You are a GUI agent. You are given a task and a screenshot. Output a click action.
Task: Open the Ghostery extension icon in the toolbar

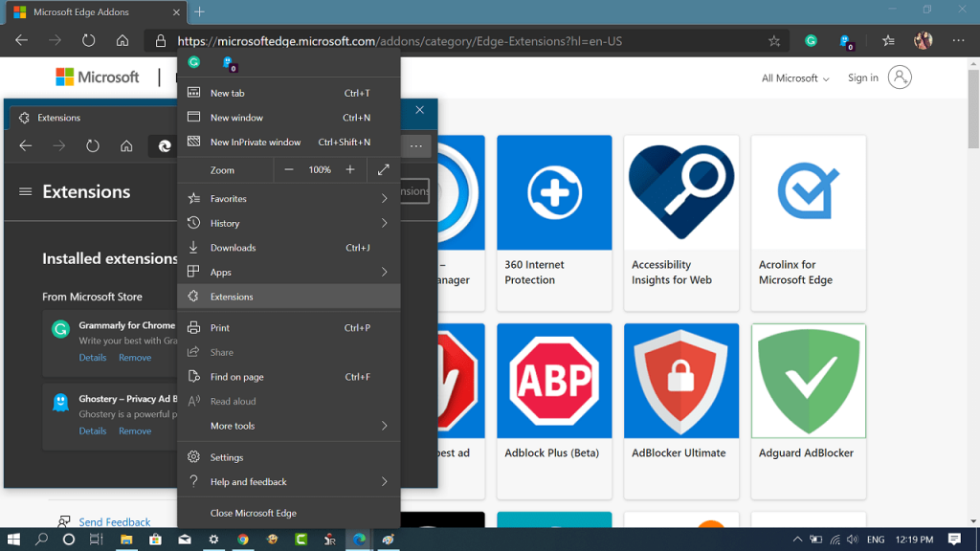tap(846, 42)
